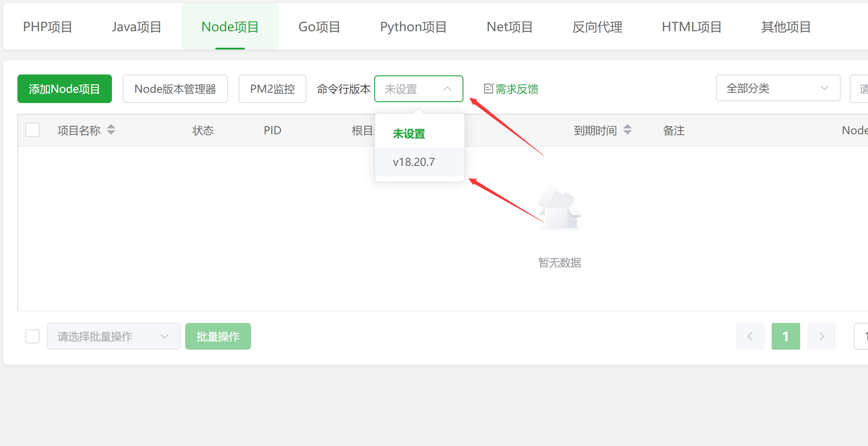Image resolution: width=868 pixels, height=446 pixels.
Task: Tick the checkbox beside batch operation selector
Action: (33, 336)
